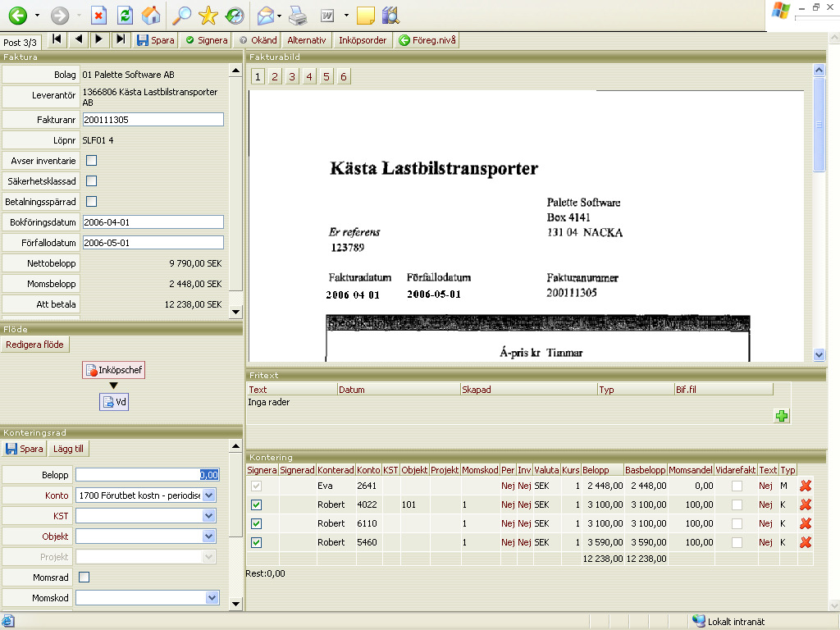Toggle the Betalningsspärrad checkbox
The width and height of the screenshot is (840, 630).
(x=92, y=202)
